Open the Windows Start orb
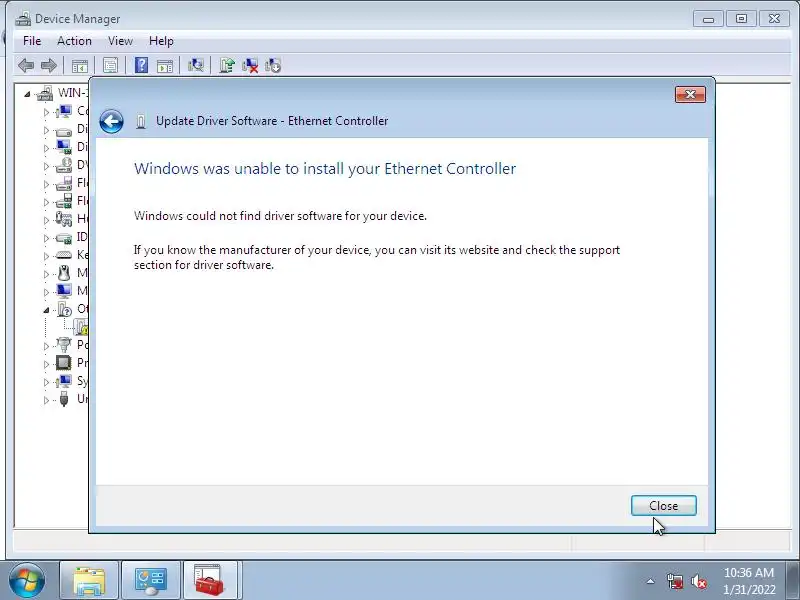The width and height of the screenshot is (800, 600). coord(27,580)
